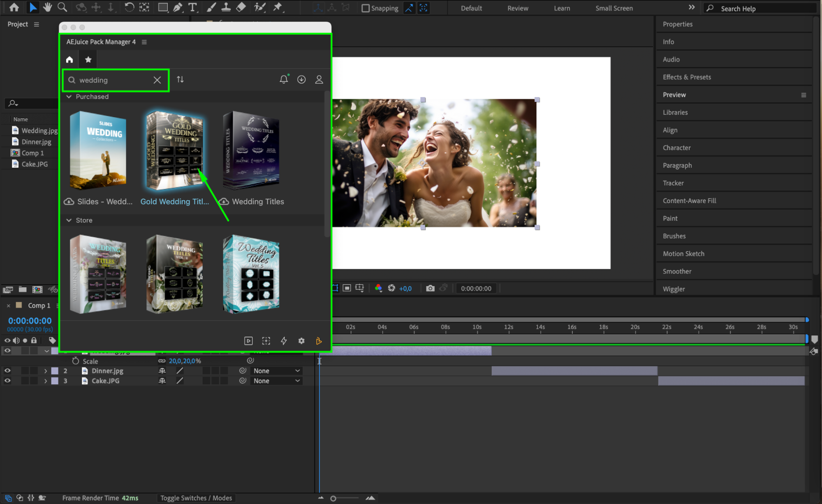Open the AEJuice user account icon
822x504 pixels.
[319, 79]
